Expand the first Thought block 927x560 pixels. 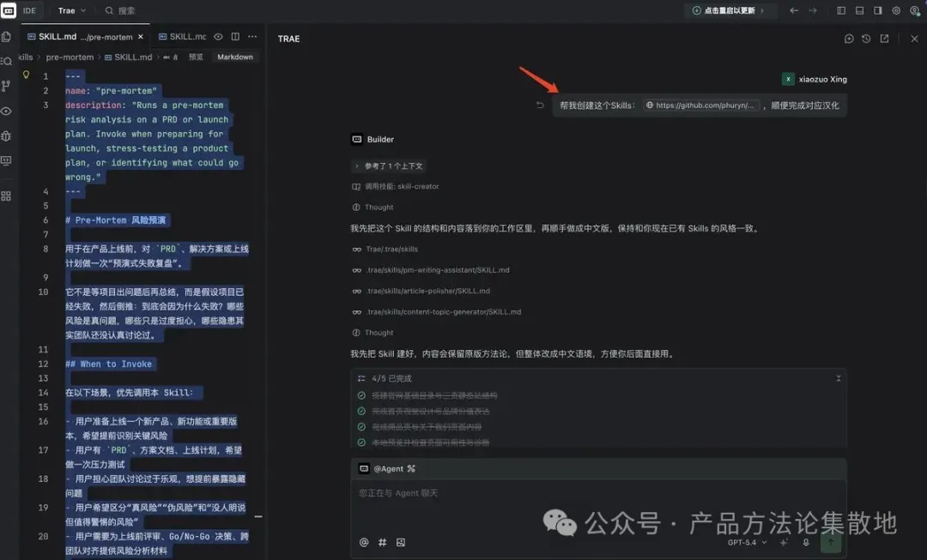pos(373,208)
